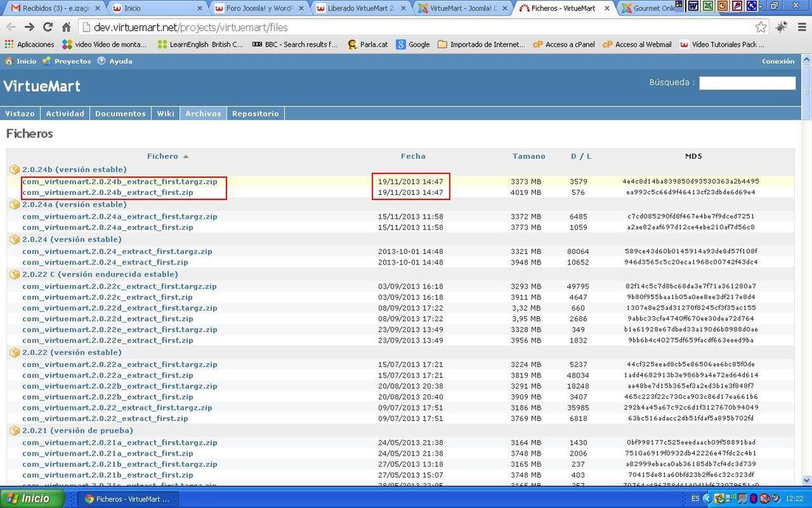Click the ES language indicator
Viewport: 812px width, 508px height.
(695, 498)
